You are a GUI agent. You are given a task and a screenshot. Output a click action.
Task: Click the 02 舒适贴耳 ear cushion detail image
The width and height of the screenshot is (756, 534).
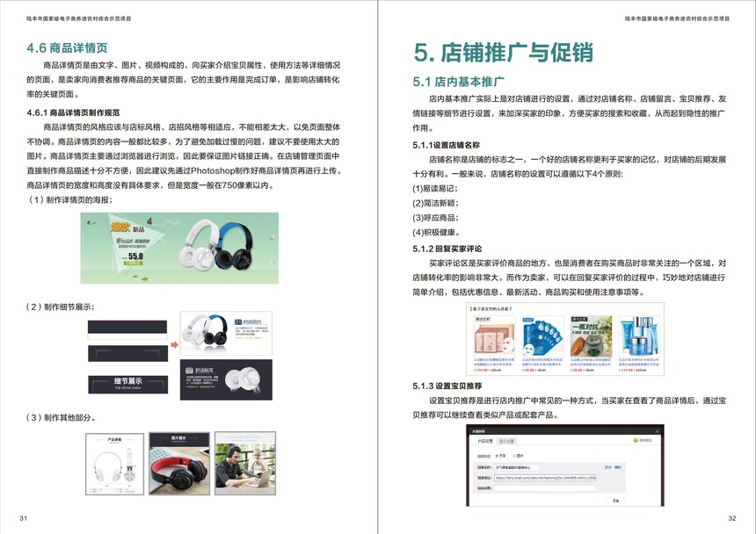tap(226, 379)
